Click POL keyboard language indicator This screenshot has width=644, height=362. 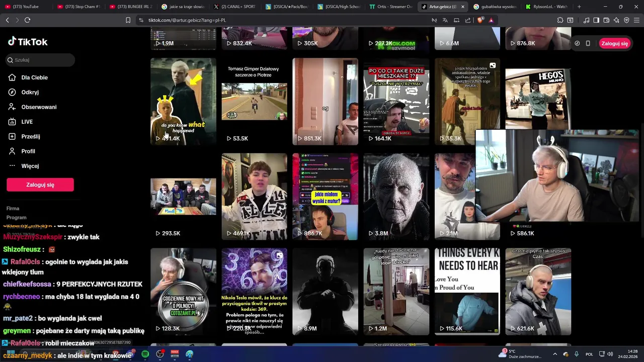coord(589,354)
